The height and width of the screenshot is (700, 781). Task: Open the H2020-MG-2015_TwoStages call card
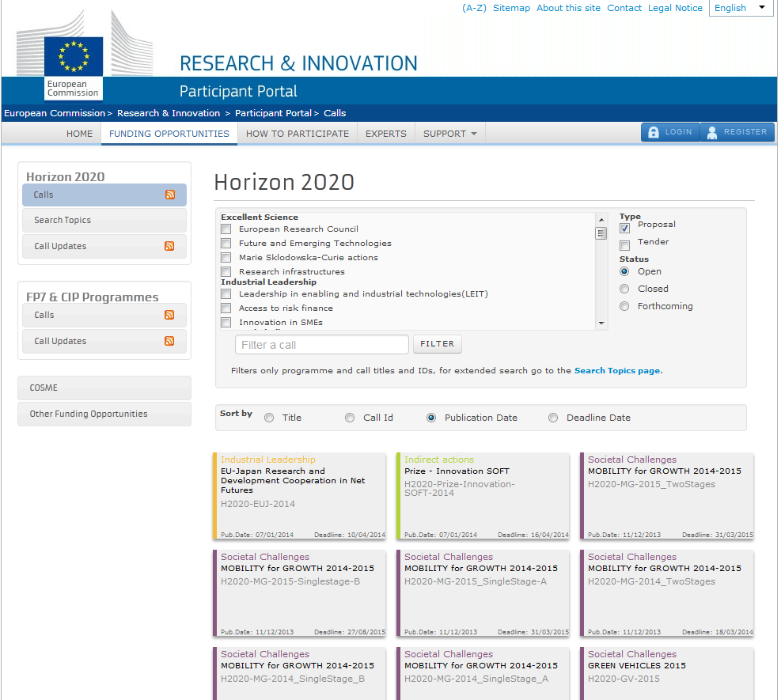coord(667,496)
